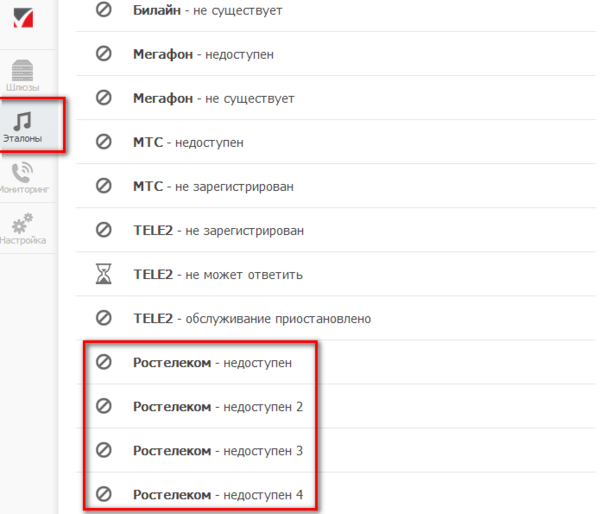Select Ростелеком - недоступен 3 entry

pos(217,451)
